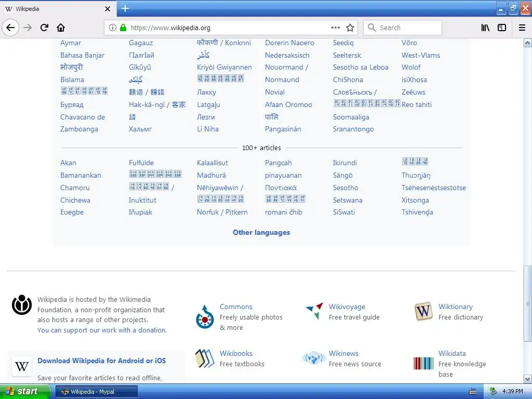Click the Wikinews globe icon
The width and height of the screenshot is (532, 399).
point(314,358)
